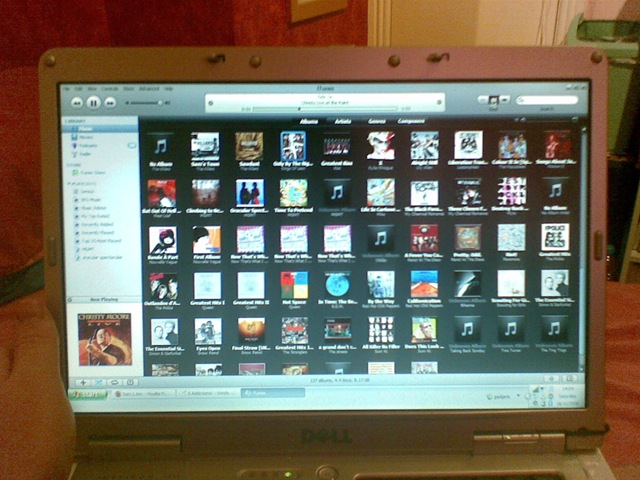Toggle artwork viewer button at bottom left
This screenshot has width=640, height=480.
pos(130,382)
